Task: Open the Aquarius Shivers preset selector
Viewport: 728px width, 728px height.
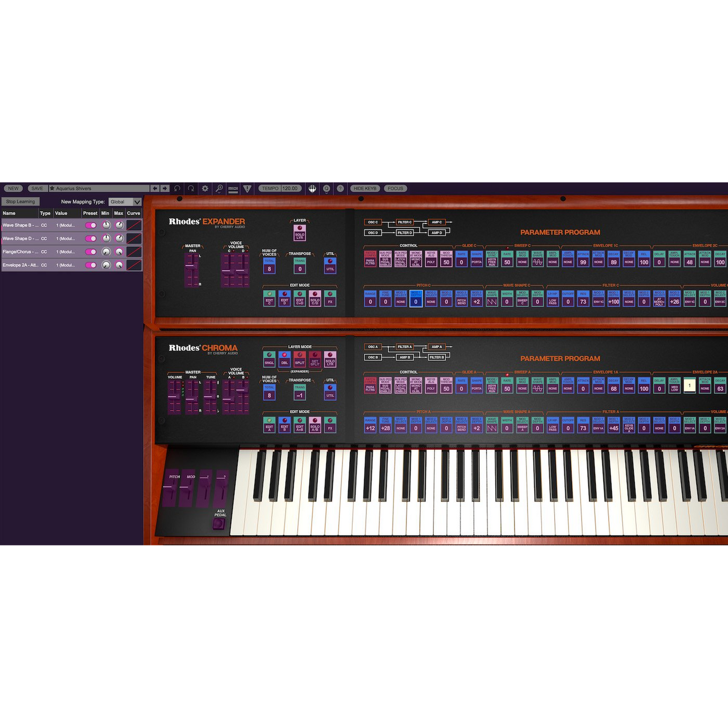Action: (x=99, y=188)
